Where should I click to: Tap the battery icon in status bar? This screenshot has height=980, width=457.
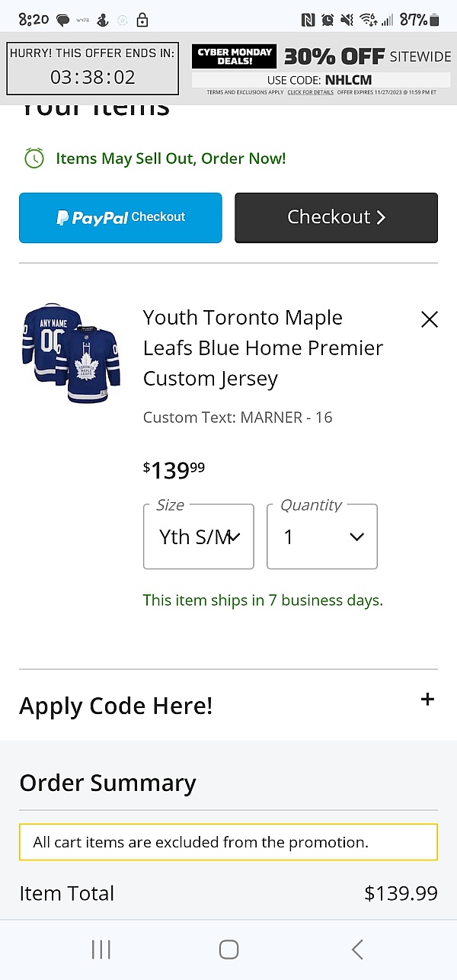pyautogui.click(x=434, y=21)
